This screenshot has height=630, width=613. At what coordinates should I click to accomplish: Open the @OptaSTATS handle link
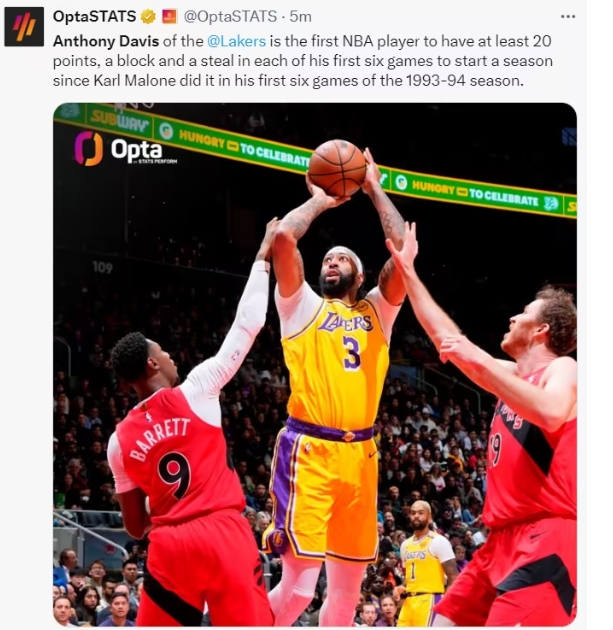click(230, 16)
